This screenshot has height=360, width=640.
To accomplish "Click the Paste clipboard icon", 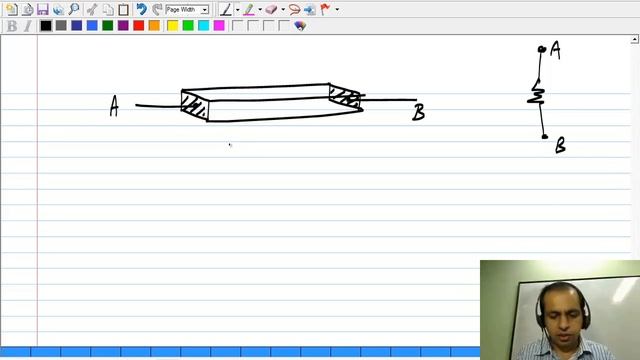I will tap(123, 9).
